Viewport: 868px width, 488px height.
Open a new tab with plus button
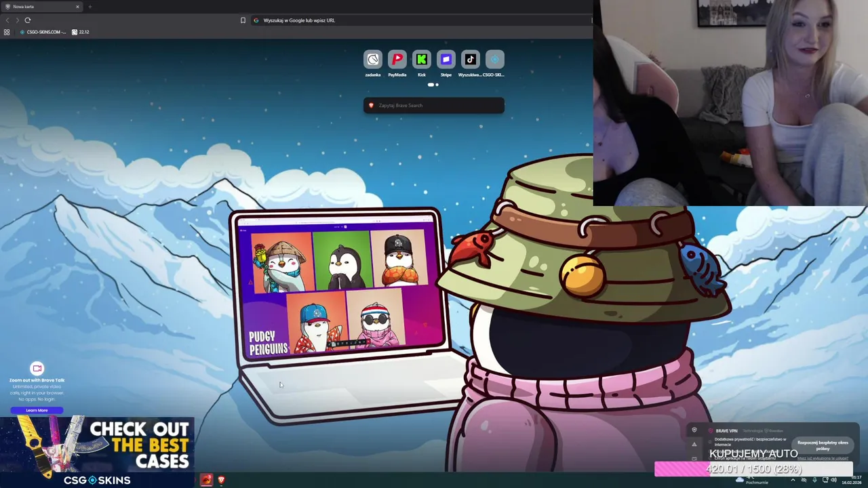click(x=90, y=7)
